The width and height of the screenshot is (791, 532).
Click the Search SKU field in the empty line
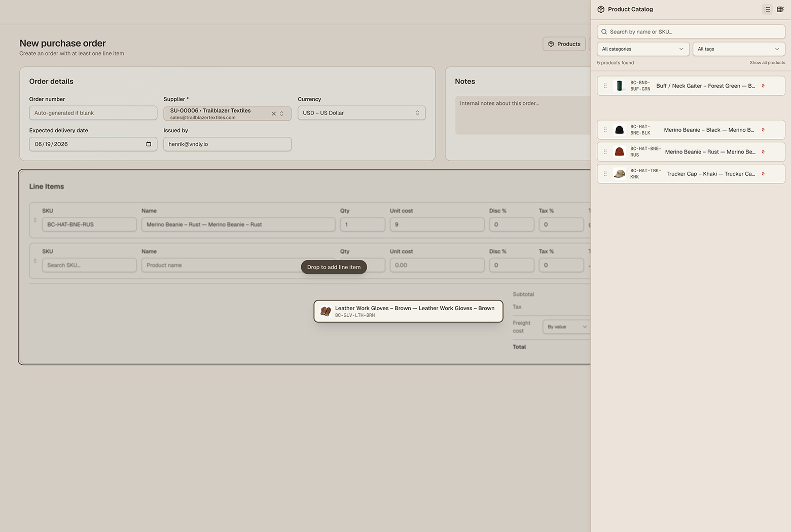tap(89, 265)
